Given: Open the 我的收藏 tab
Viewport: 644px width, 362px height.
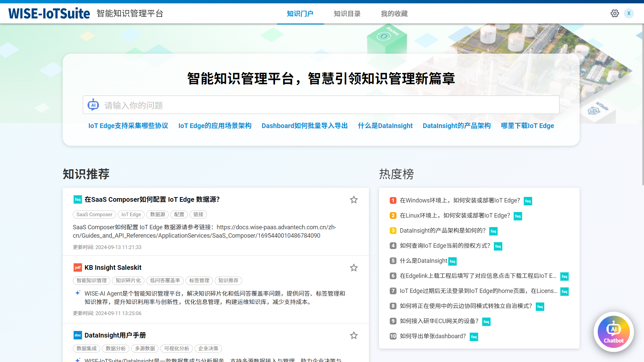Looking at the screenshot, I should pos(394,14).
